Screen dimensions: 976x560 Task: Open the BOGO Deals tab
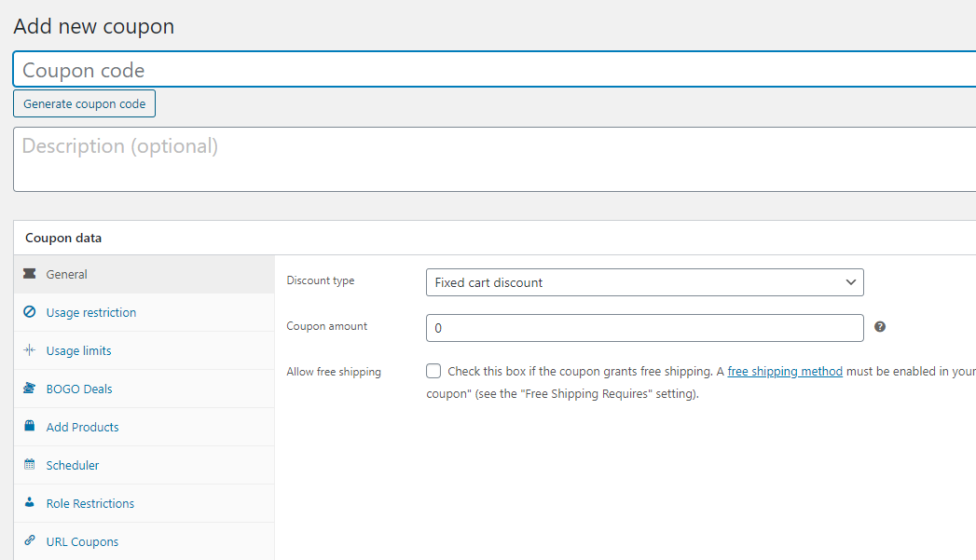79,389
